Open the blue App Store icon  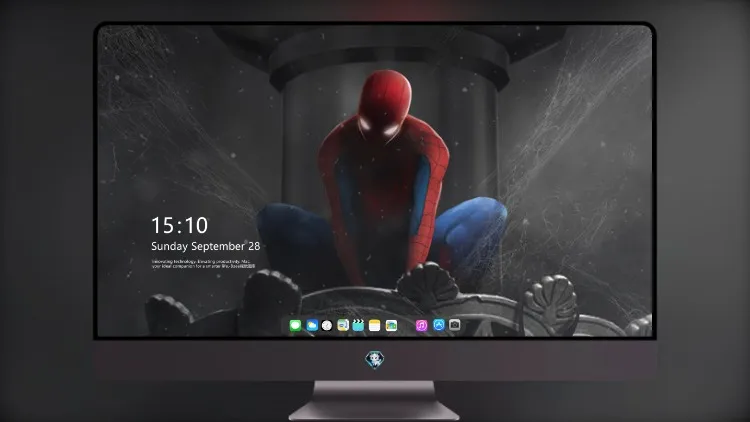(439, 325)
